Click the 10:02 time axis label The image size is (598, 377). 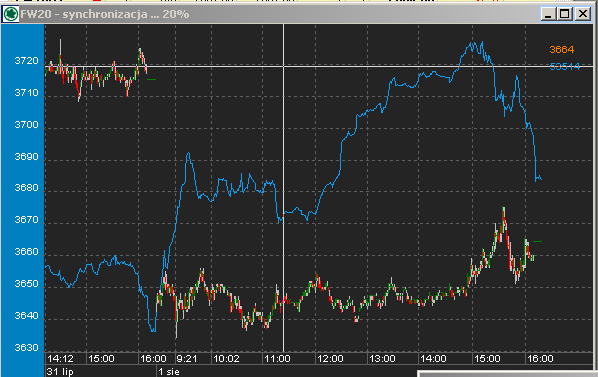(x=226, y=359)
